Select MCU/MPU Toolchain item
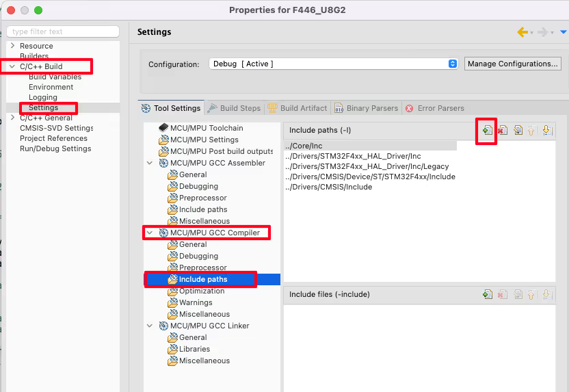Viewport: 569px width, 392px height. (x=201, y=128)
